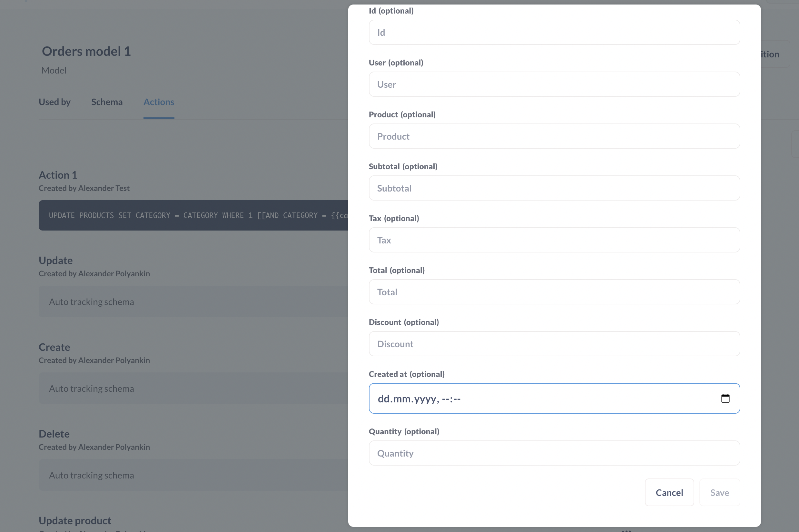The width and height of the screenshot is (799, 532).
Task: Select the Actions tab
Action: 159,102
